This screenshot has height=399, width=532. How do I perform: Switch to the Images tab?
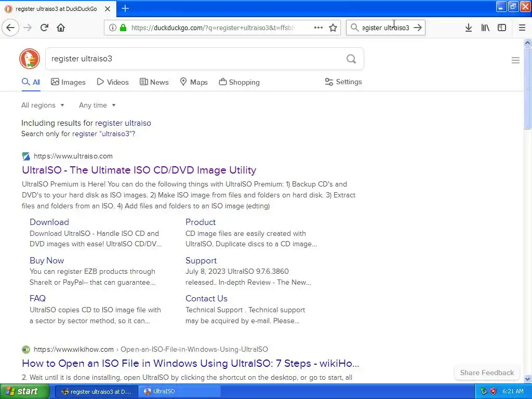[x=68, y=82]
